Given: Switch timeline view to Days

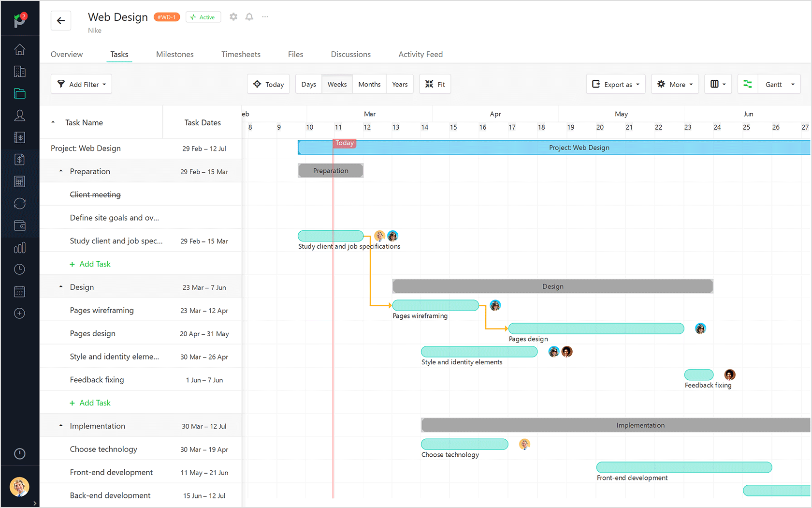Looking at the screenshot, I should coord(308,84).
